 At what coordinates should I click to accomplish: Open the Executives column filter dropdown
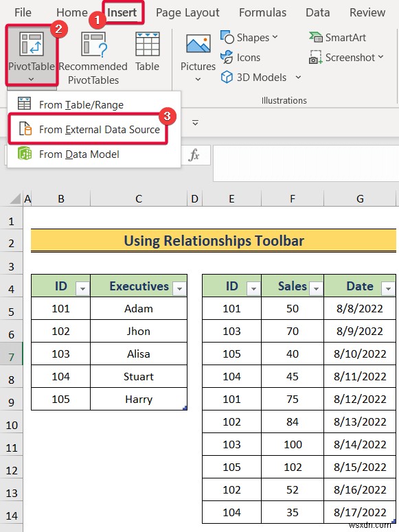(180, 289)
